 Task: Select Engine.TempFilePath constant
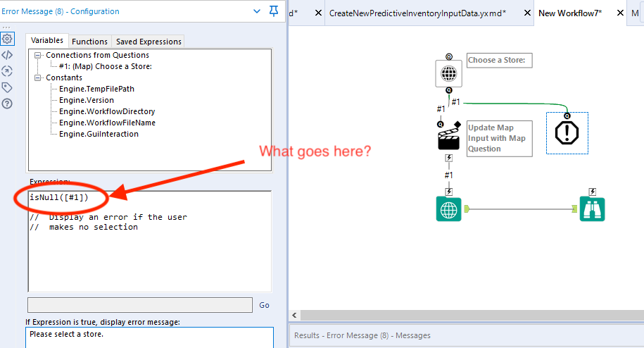point(96,89)
